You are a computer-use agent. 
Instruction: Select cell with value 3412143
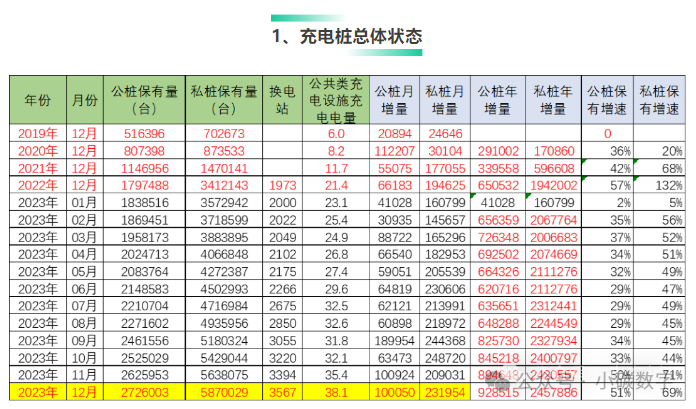point(224,185)
